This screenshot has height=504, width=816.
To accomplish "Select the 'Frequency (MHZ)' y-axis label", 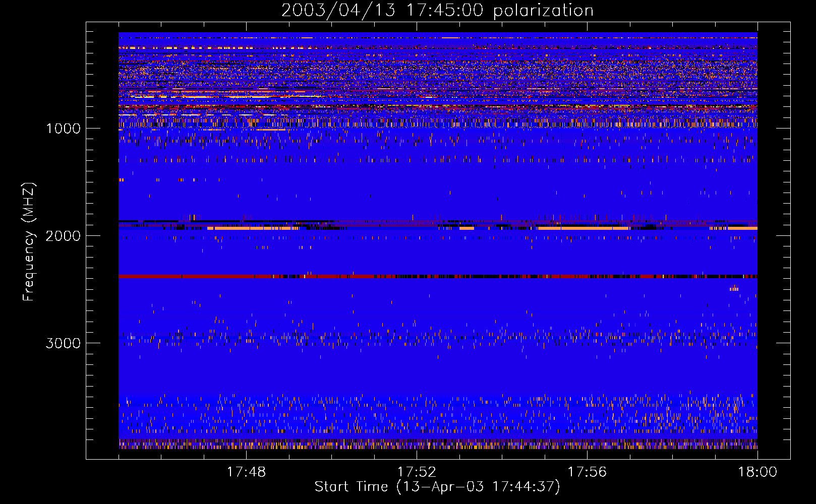I will tap(29, 242).
